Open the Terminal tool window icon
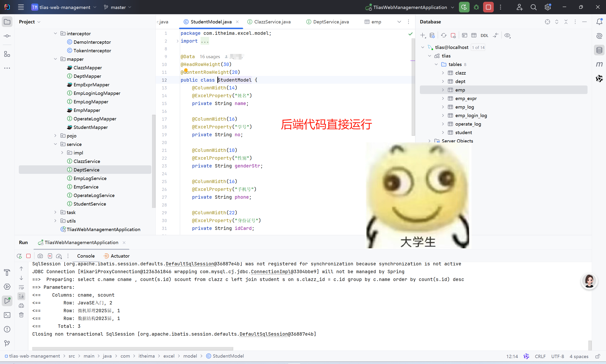The image size is (606, 364). pos(7,315)
